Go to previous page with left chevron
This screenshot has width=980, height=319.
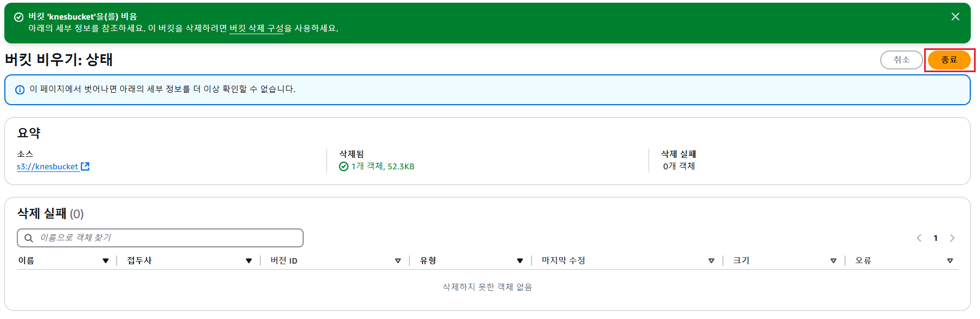coord(919,238)
